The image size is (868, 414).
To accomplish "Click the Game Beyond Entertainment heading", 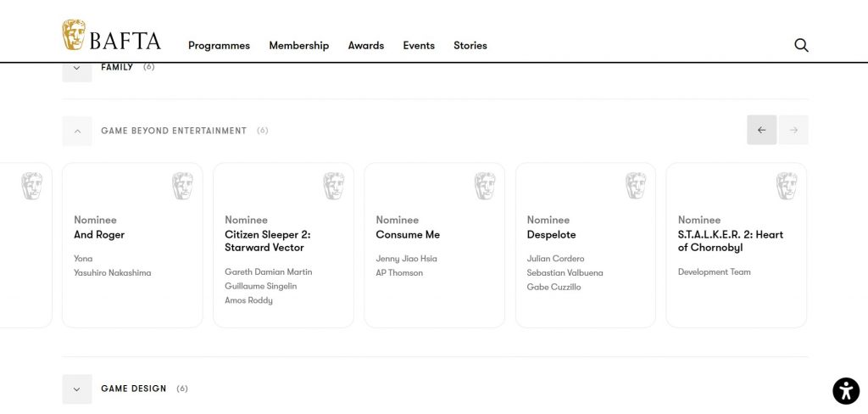I will coord(174,131).
